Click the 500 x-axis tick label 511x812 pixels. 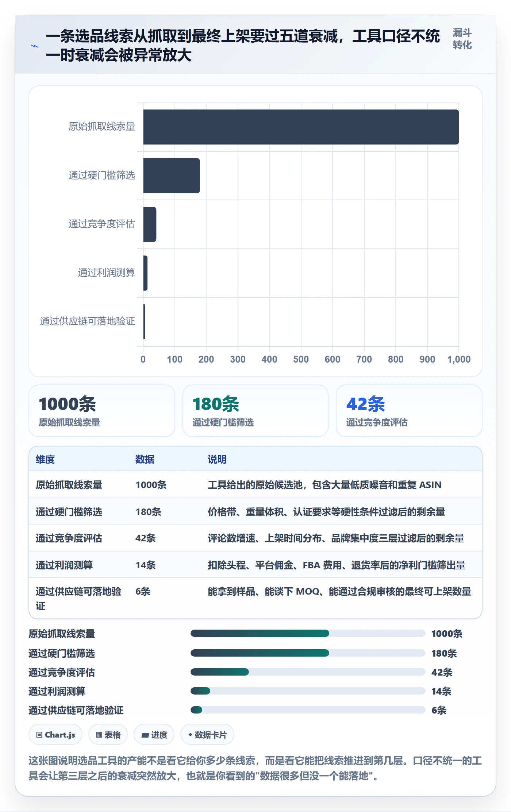301,359
